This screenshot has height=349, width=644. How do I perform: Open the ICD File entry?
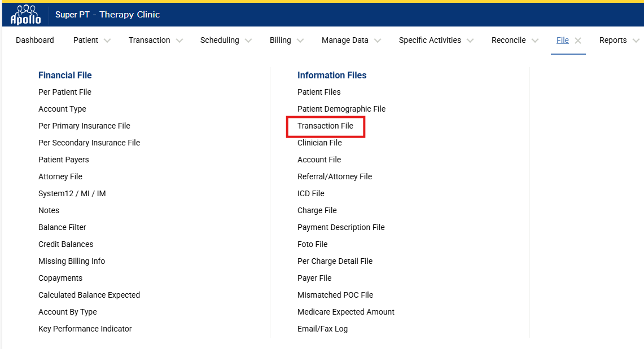click(311, 193)
